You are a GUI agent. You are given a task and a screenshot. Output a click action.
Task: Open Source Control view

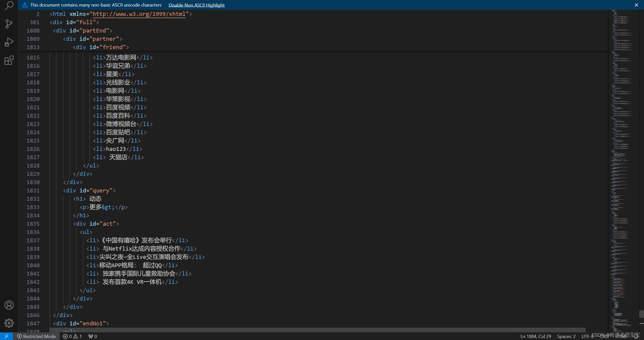click(9, 24)
